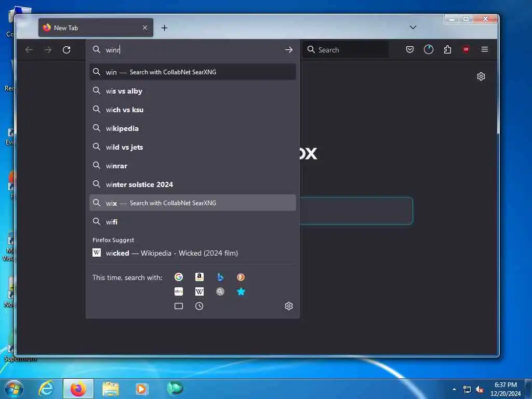Choose suggestion 'winter solstice 2024'
Image resolution: width=532 pixels, height=399 pixels.
click(193, 184)
